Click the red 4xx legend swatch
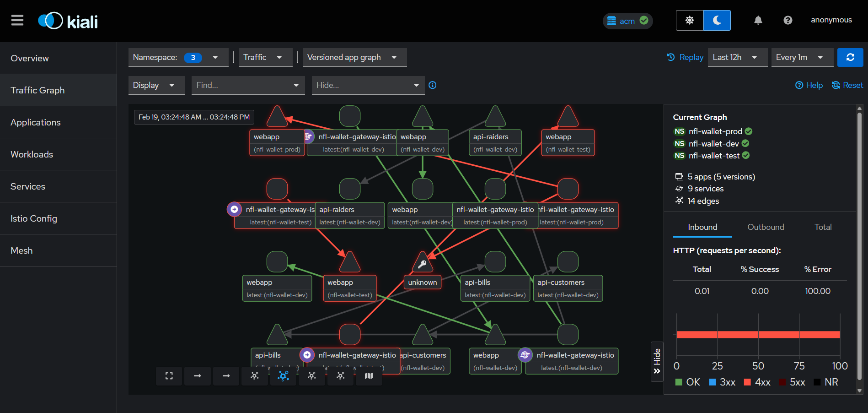Image resolution: width=868 pixels, height=413 pixels. tap(747, 382)
